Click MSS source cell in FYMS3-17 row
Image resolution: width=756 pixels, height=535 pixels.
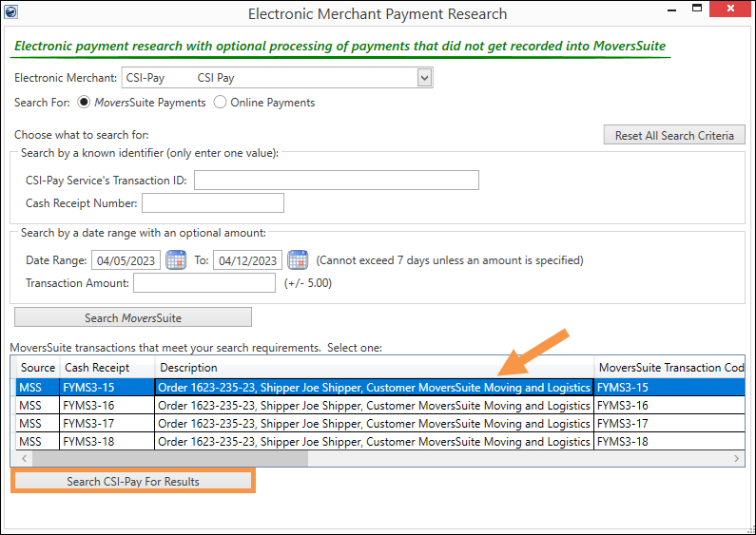coord(38,424)
